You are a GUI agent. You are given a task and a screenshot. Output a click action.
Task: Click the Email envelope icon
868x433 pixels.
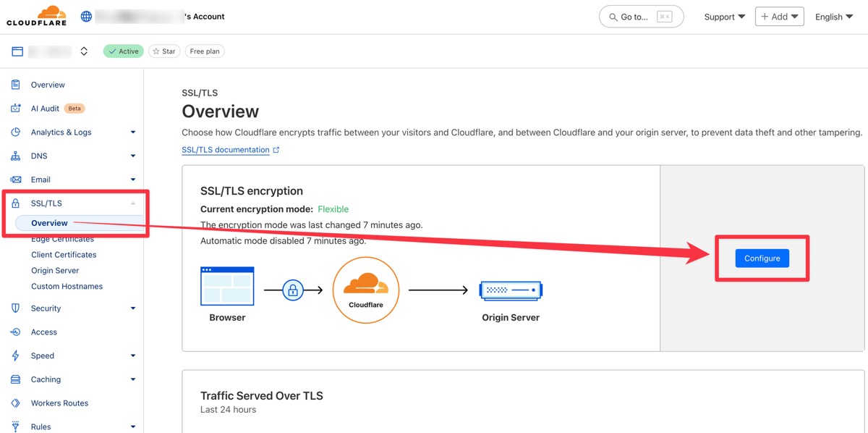tap(15, 180)
